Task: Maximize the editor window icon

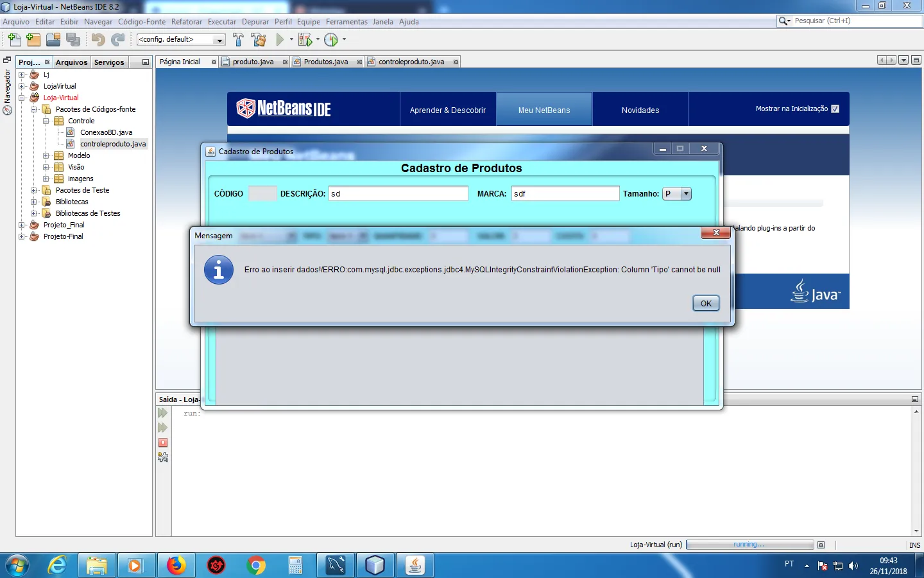Action: (x=916, y=60)
